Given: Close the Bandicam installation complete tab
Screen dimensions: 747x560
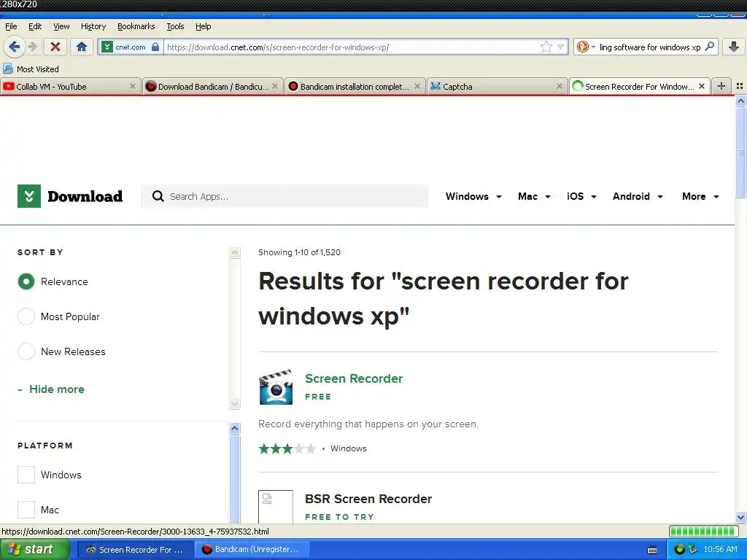Looking at the screenshot, I should 417,86.
